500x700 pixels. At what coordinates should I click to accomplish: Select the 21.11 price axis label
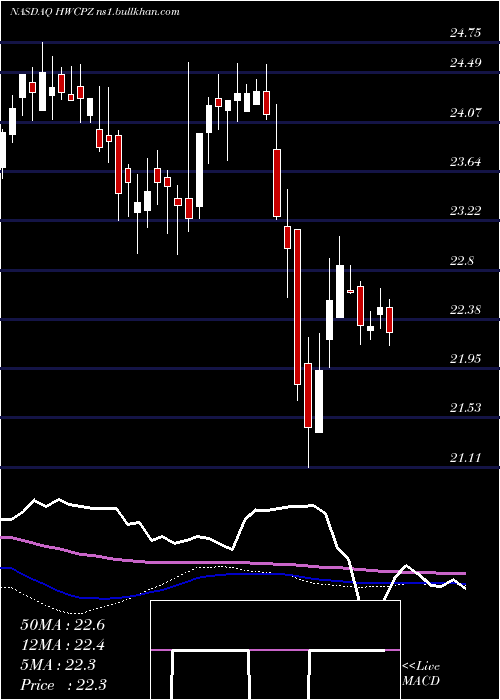[466, 457]
